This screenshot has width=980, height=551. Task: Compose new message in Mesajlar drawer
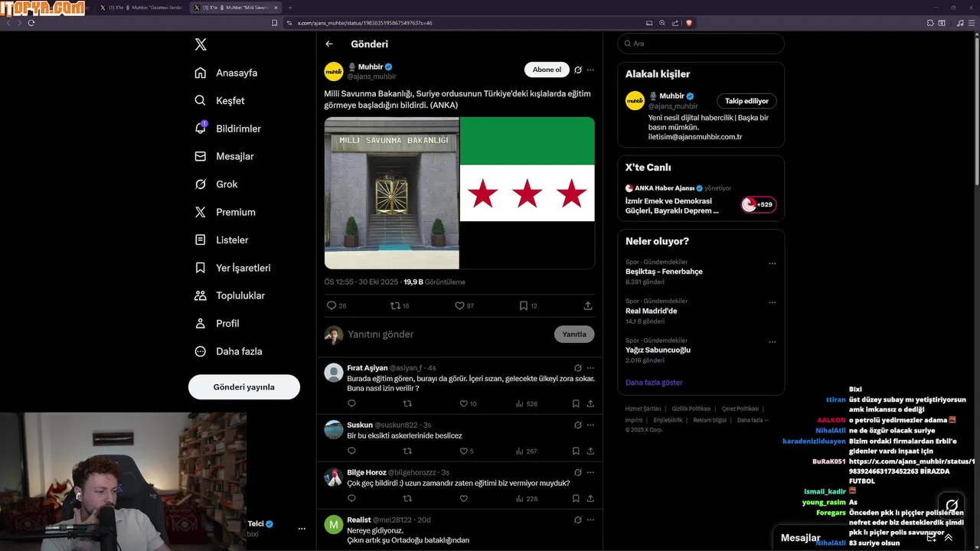pyautogui.click(x=931, y=538)
